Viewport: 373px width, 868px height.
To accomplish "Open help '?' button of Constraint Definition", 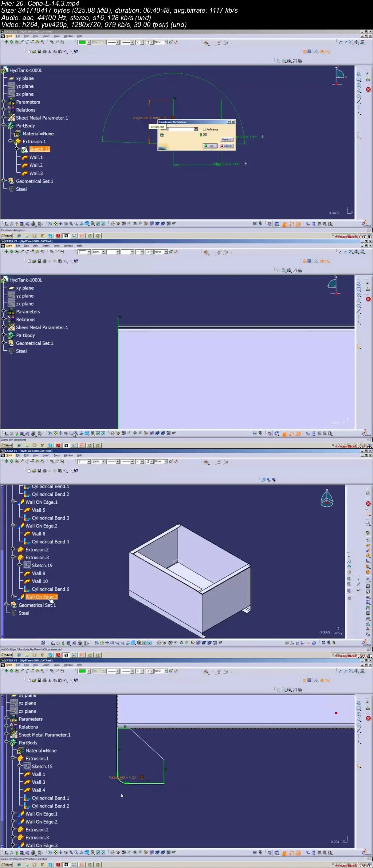I will click(x=229, y=122).
